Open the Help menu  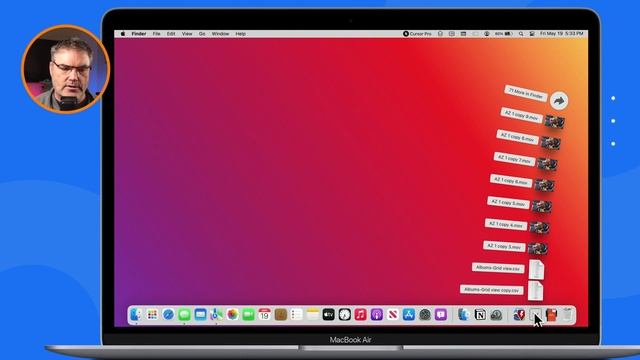coord(240,34)
